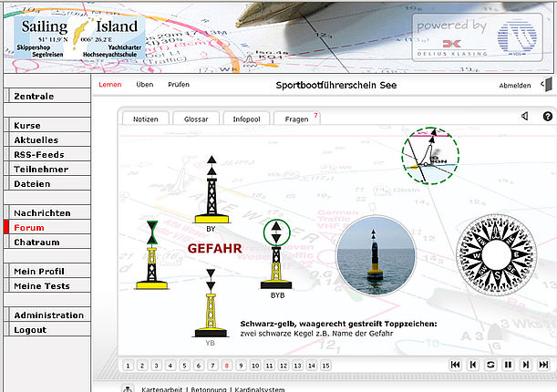The width and height of the screenshot is (557, 392).
Task: Click the reload/replay slide icon
Action: 490,365
